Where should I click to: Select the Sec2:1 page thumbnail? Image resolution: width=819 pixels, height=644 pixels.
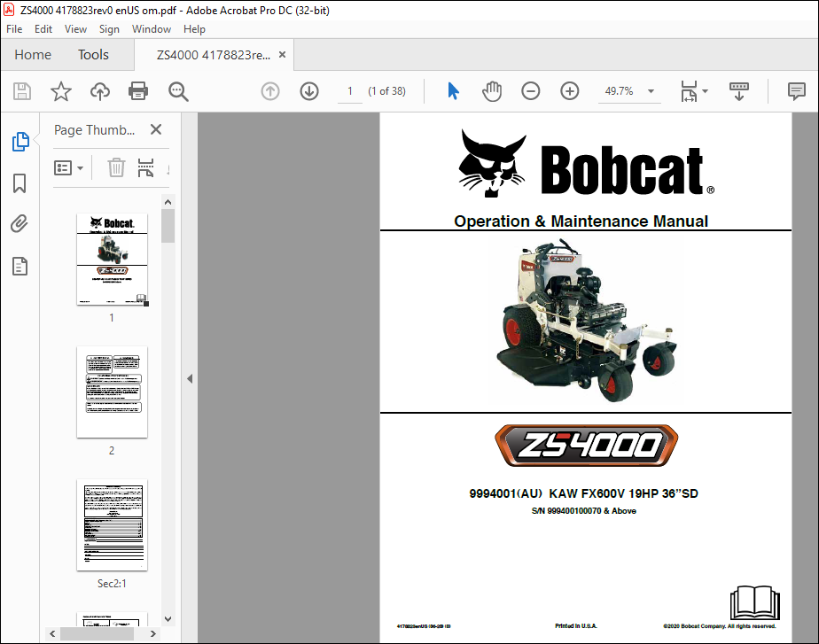112,525
